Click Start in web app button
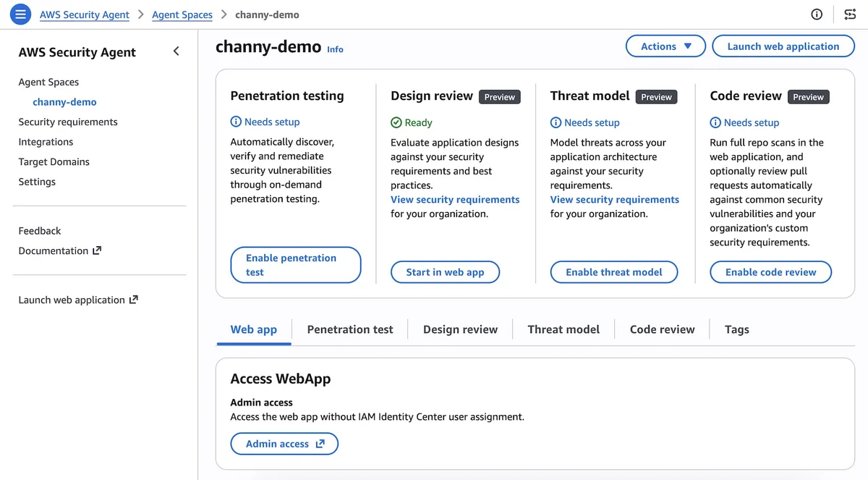The height and width of the screenshot is (480, 868). [x=445, y=272]
